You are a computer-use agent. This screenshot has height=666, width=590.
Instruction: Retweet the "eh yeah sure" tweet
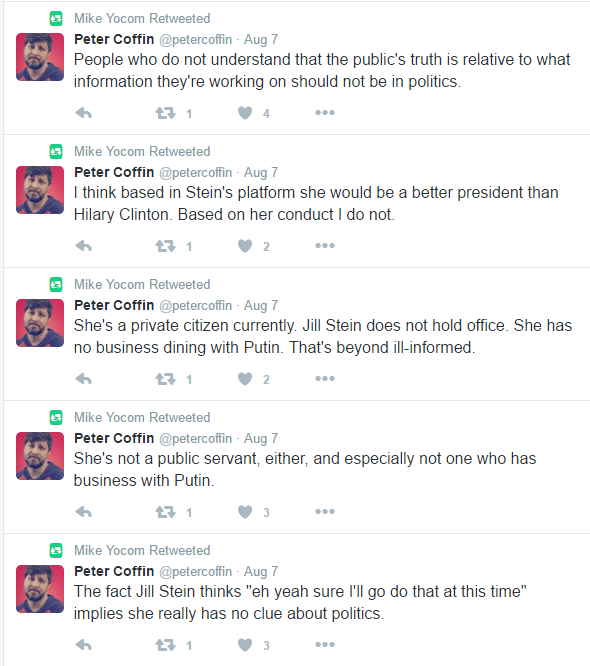(165, 645)
